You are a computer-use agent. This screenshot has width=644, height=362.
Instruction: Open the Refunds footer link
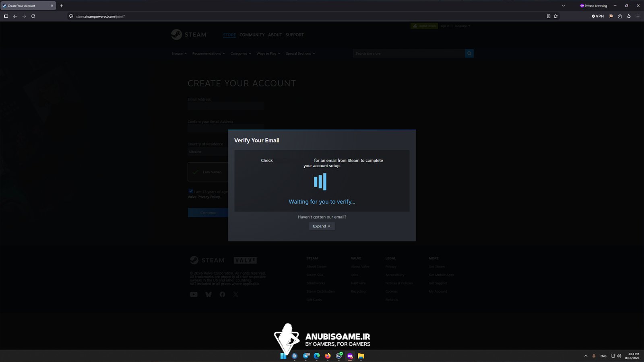pos(392,300)
